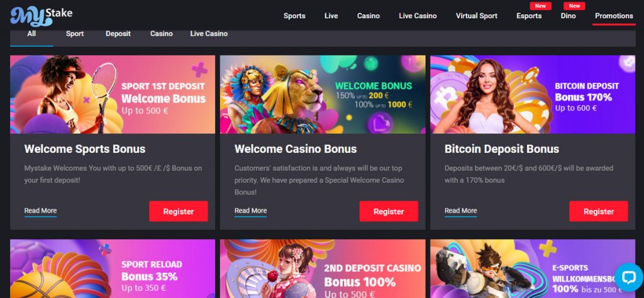Viewport: 644px width, 298px height.
Task: Select the Virtual Sport menu item
Action: point(477,16)
